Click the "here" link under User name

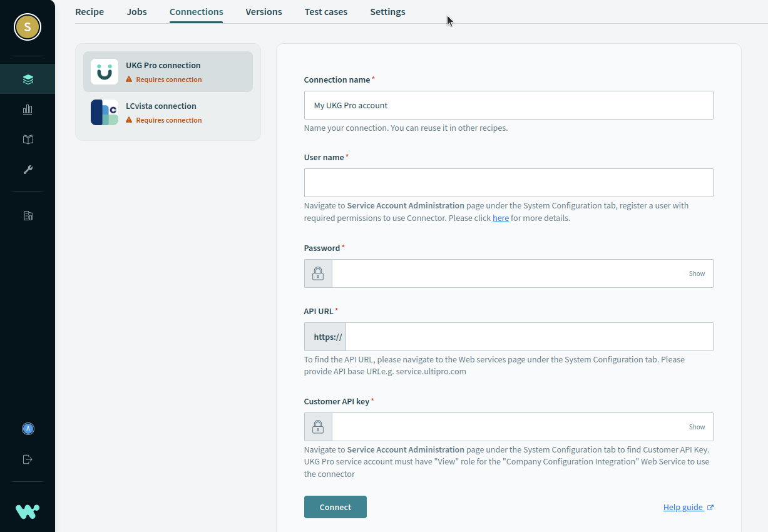point(500,218)
